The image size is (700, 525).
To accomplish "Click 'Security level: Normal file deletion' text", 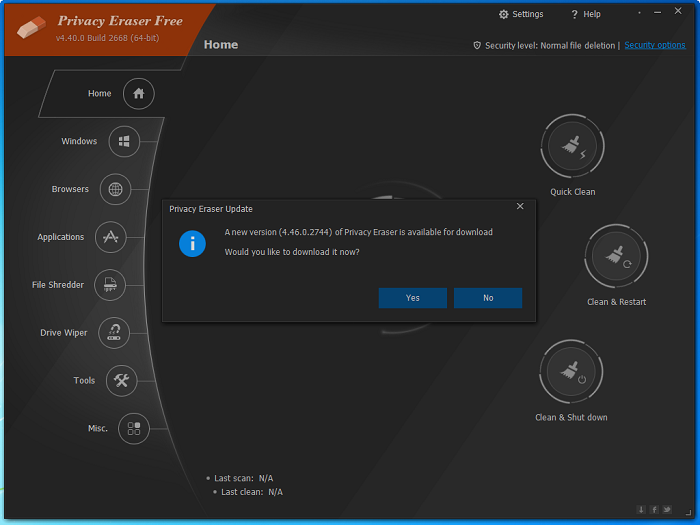I will (x=550, y=46).
